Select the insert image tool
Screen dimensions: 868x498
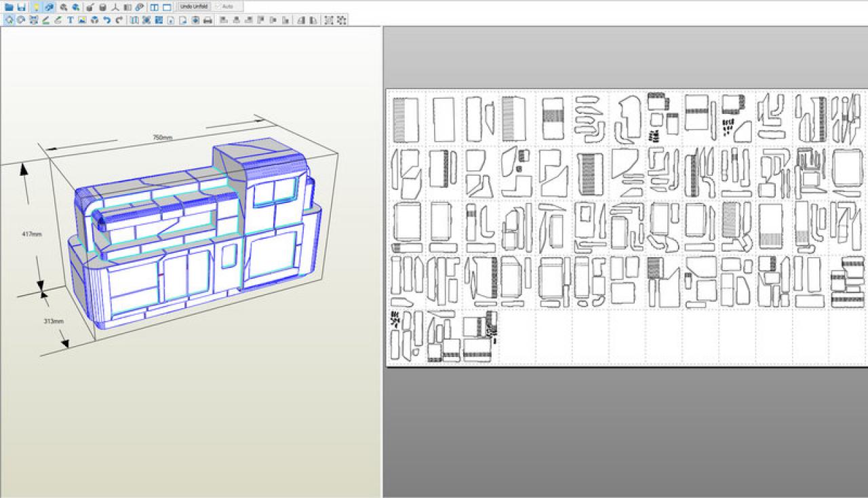click(82, 20)
